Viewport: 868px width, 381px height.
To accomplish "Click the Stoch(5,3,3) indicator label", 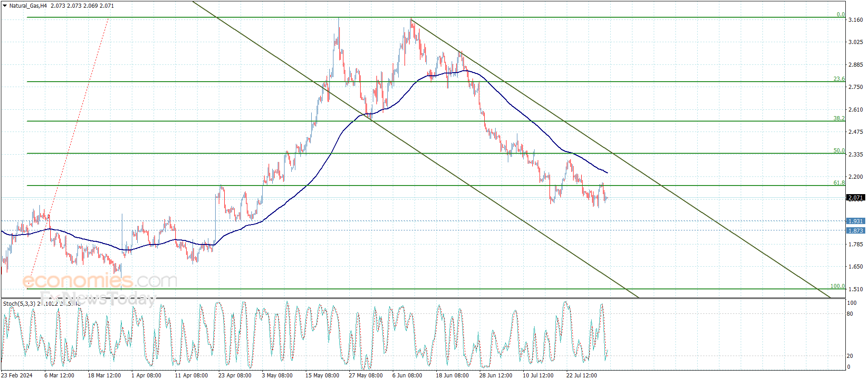I will pyautogui.click(x=19, y=304).
